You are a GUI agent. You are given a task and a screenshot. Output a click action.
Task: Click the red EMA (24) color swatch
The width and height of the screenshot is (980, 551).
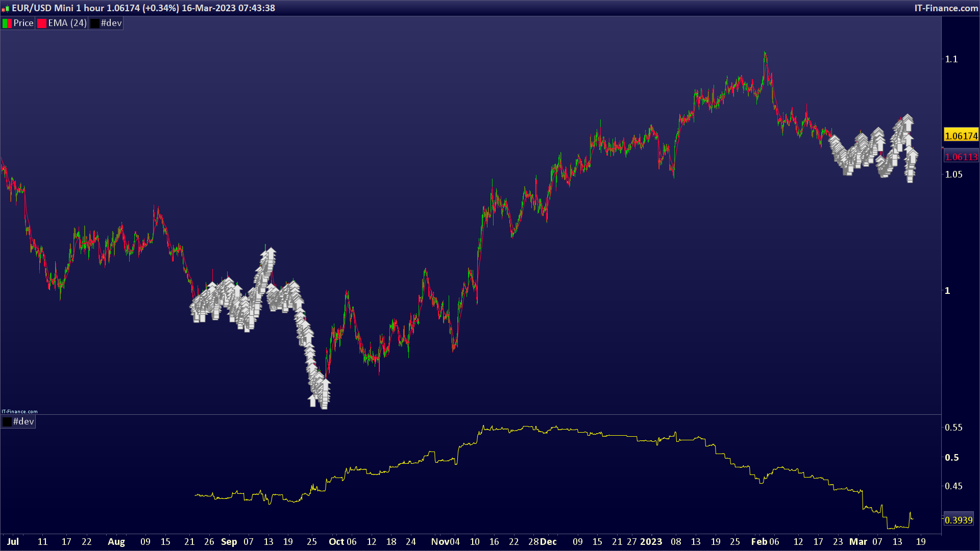click(42, 23)
